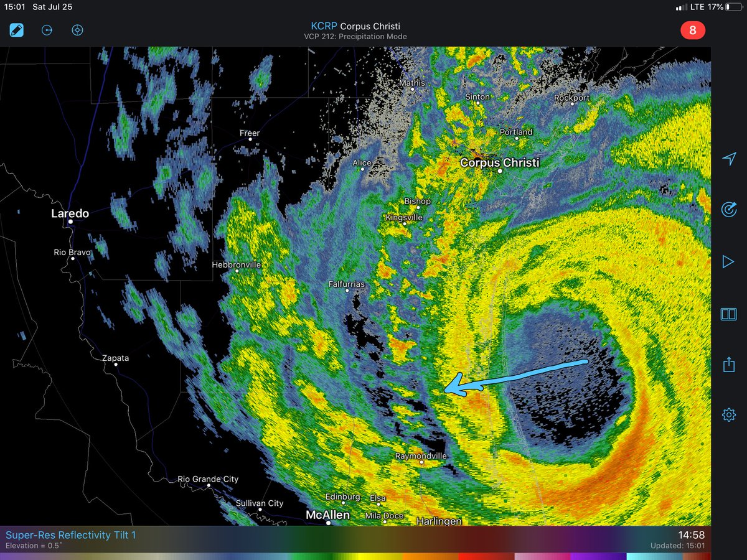
Task: Tap the Harlingen map label
Action: point(439,521)
